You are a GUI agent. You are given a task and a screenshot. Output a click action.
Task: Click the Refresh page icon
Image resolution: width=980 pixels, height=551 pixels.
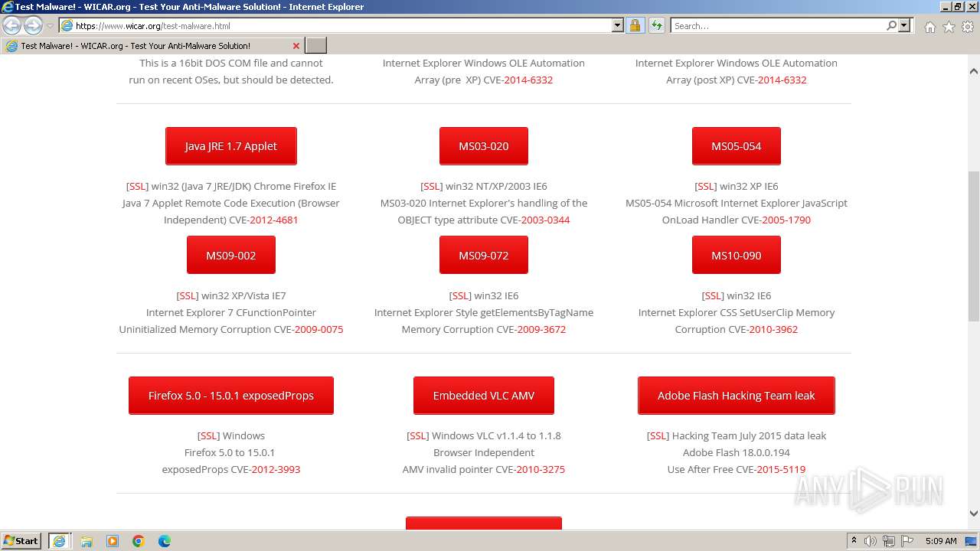tap(656, 25)
